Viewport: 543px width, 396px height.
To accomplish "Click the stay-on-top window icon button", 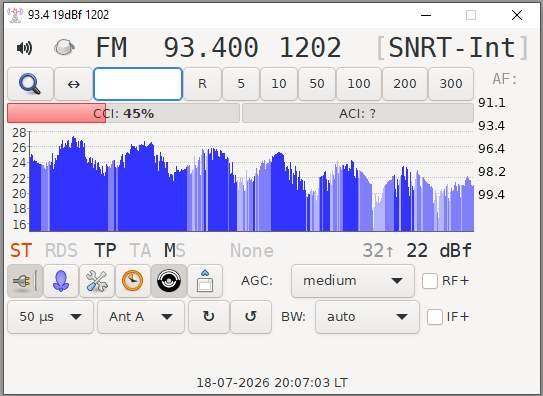I will (205, 281).
